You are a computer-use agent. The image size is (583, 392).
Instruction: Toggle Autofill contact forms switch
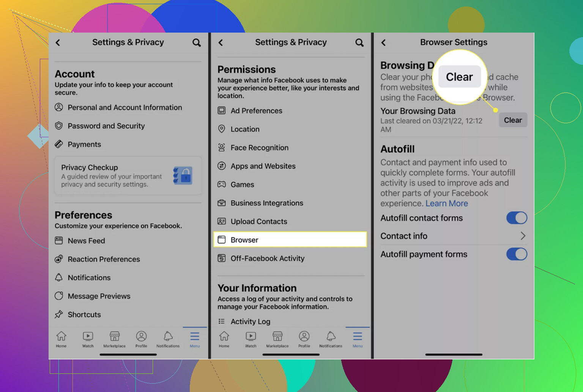[517, 218]
